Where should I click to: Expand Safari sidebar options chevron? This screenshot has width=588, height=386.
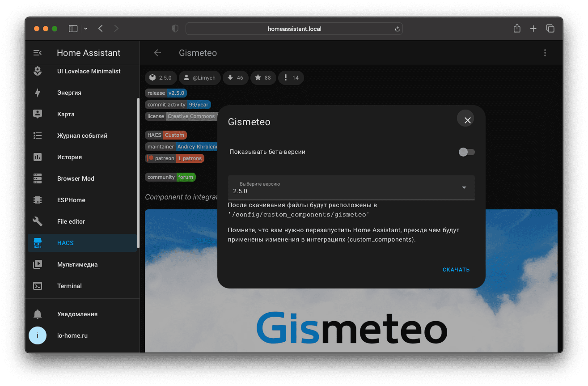tap(85, 29)
